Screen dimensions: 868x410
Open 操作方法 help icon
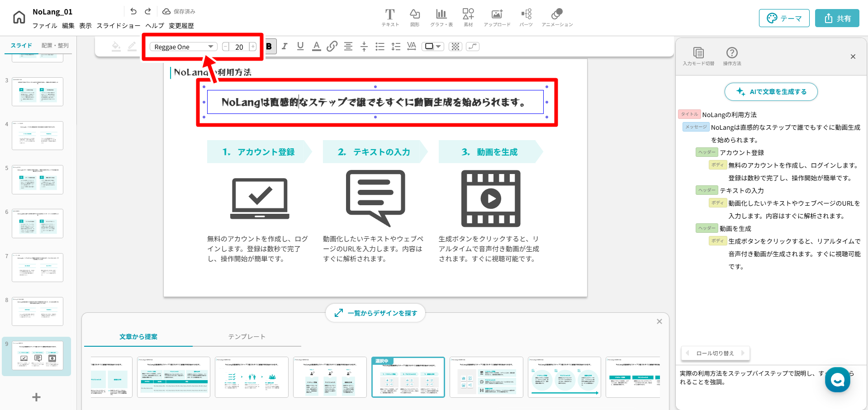point(732,57)
